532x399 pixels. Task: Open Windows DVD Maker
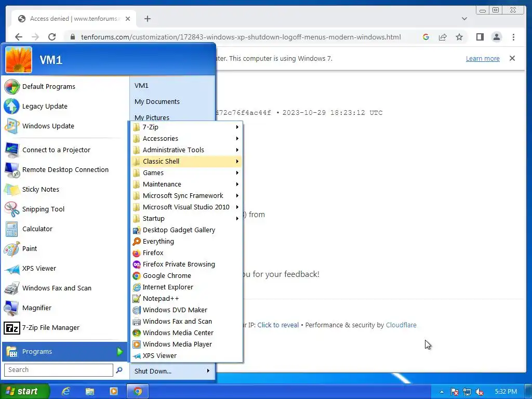pyautogui.click(x=186, y=310)
